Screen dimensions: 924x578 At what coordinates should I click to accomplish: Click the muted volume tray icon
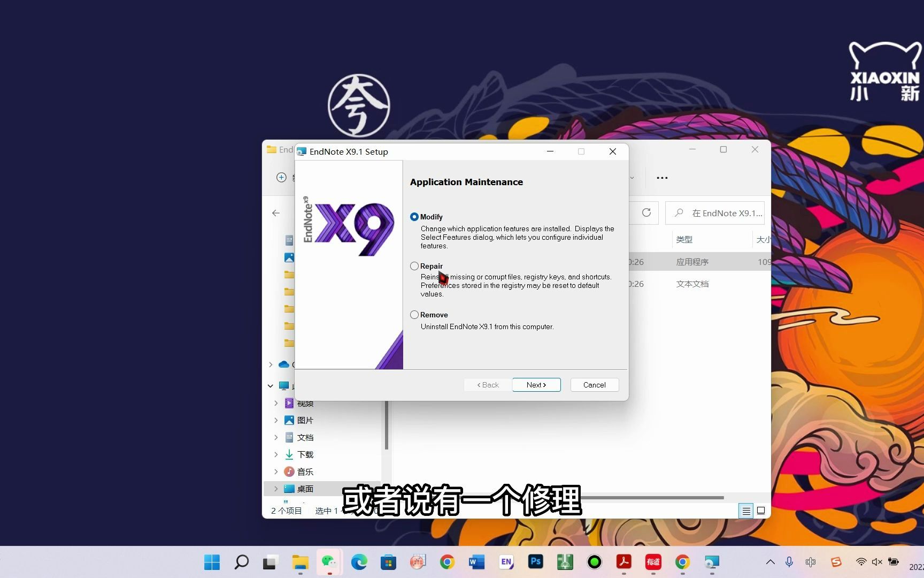tap(877, 562)
